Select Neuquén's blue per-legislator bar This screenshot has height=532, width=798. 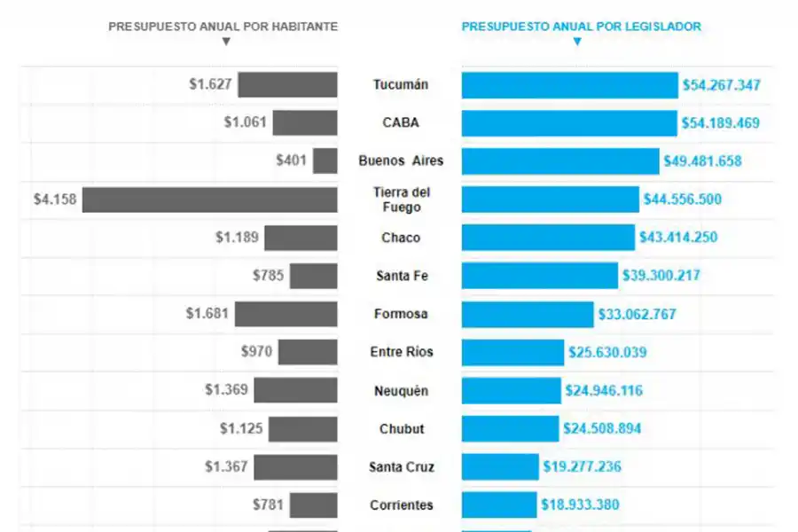[x=512, y=390]
